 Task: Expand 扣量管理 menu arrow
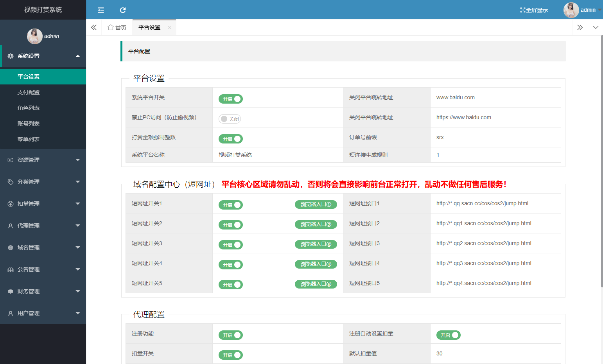(x=78, y=204)
